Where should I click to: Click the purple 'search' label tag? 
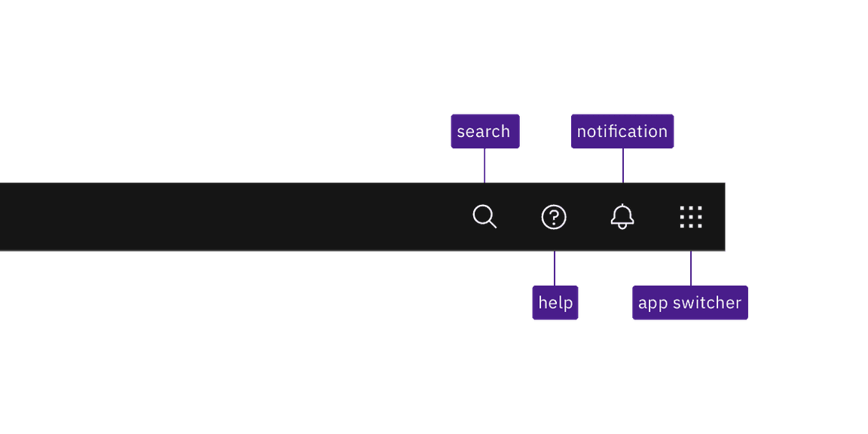[x=485, y=131]
